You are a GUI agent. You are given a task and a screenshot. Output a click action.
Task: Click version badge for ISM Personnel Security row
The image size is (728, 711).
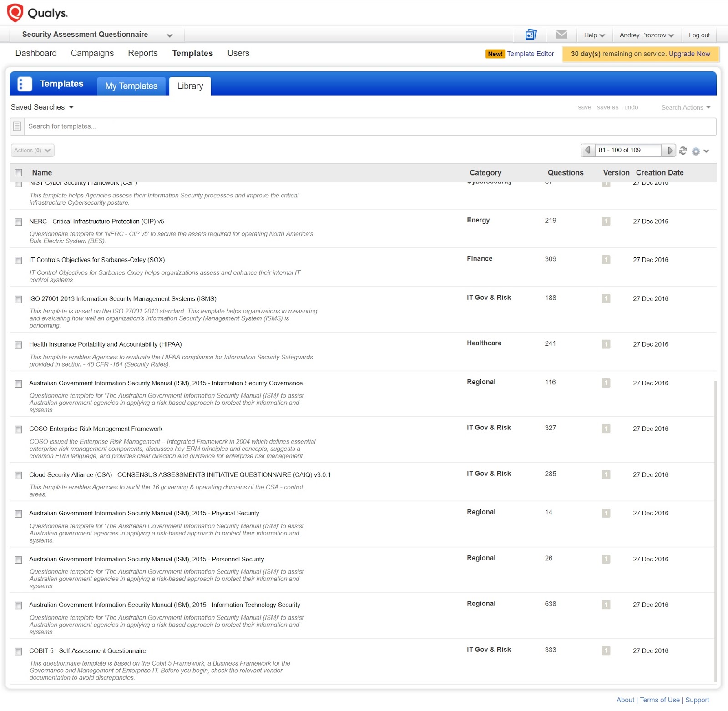[x=606, y=559]
